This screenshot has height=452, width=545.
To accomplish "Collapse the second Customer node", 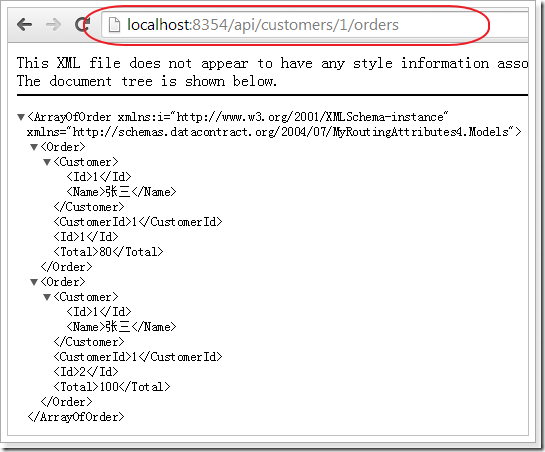I will click(x=47, y=297).
